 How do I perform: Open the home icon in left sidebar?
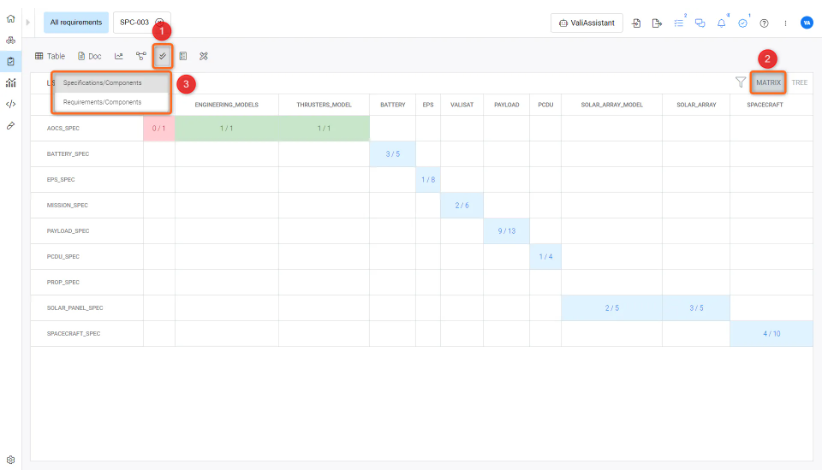coord(11,19)
